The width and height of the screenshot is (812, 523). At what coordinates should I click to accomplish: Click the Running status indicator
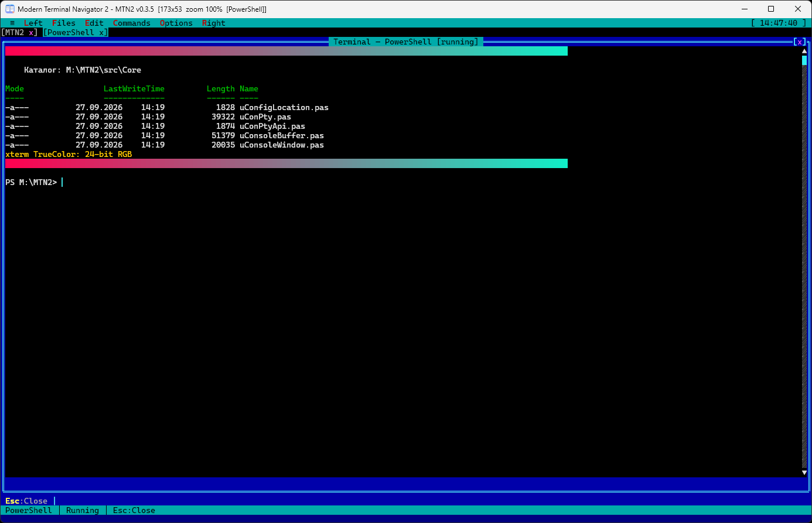tap(83, 510)
